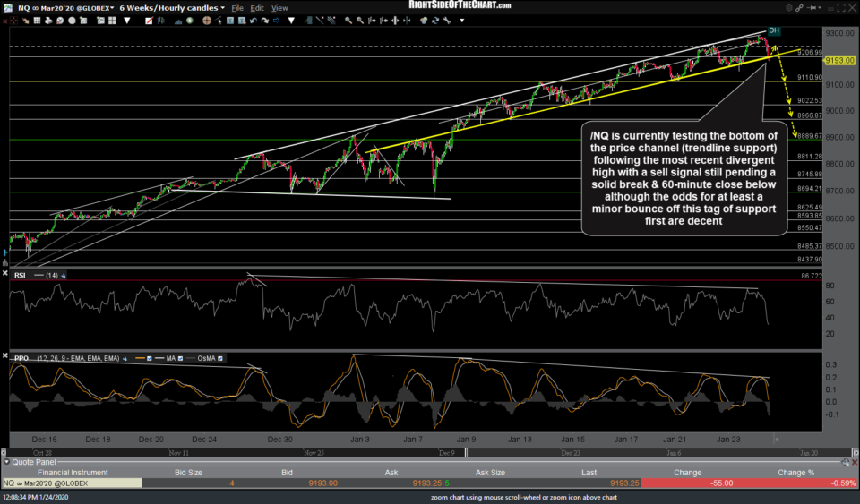Select the parallel channel lines tool

tap(331, 21)
